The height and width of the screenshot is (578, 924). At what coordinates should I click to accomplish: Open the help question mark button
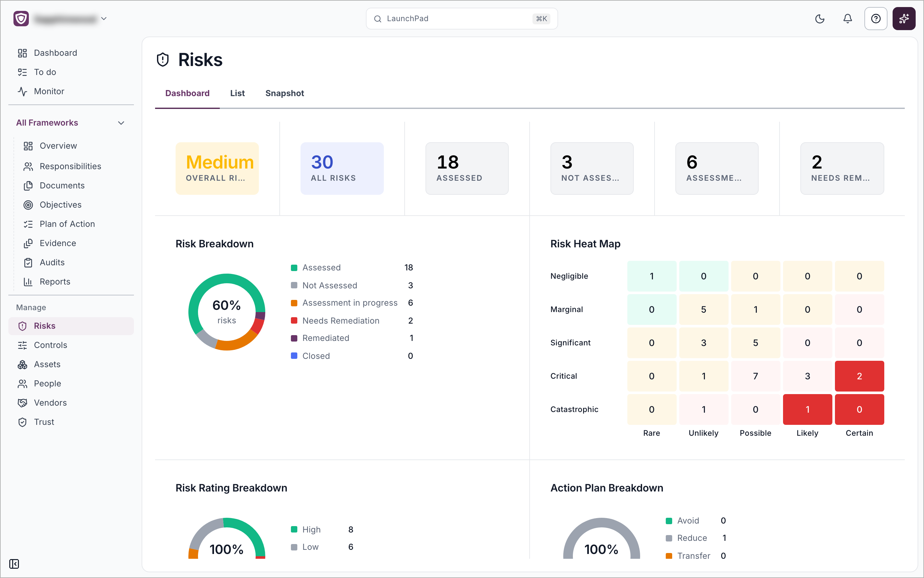point(875,19)
